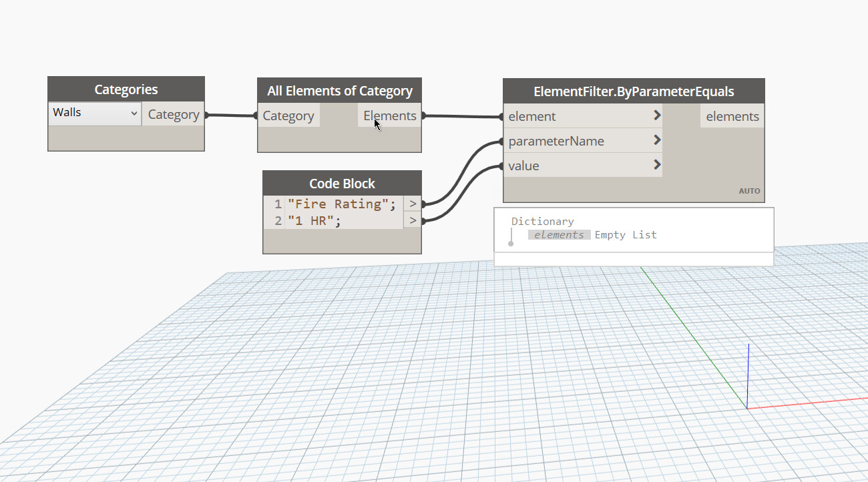Screen dimensions: 868x482
Task: Expand the element input default value chevron
Action: coord(658,115)
